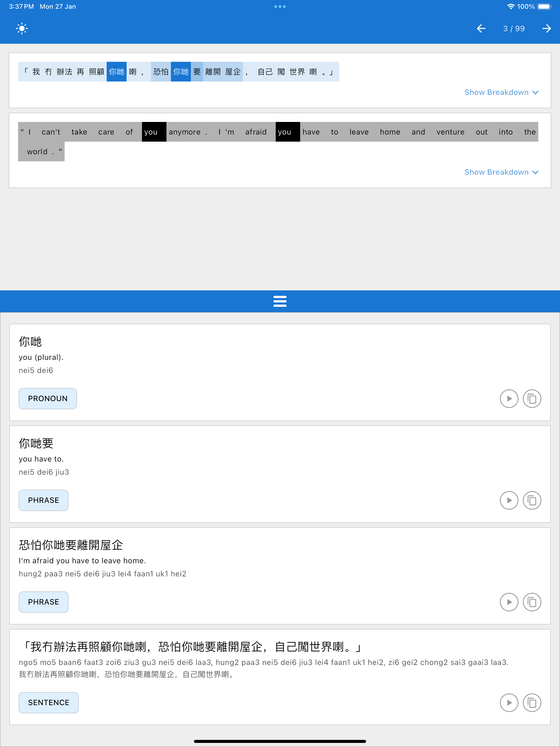Tap the SENTENCE tag button
This screenshot has height=747, width=560.
(x=49, y=702)
